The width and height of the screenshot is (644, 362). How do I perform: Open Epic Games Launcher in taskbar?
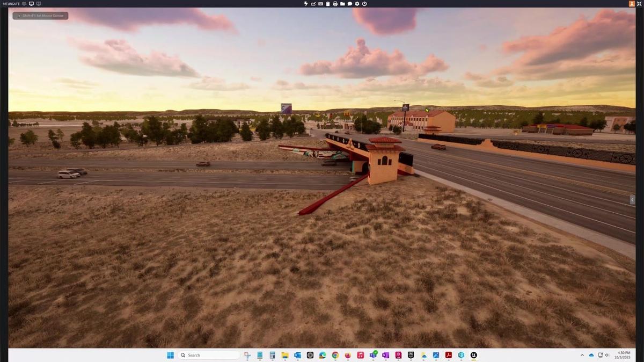click(411, 355)
